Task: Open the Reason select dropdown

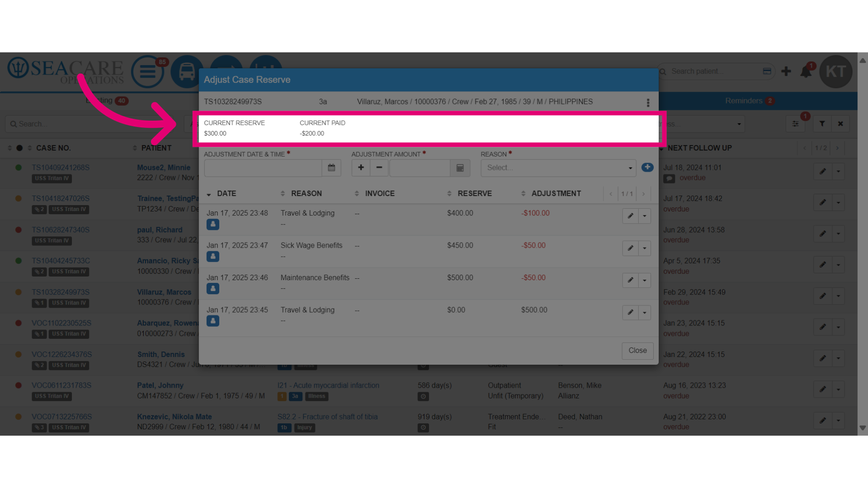Action: click(x=558, y=168)
